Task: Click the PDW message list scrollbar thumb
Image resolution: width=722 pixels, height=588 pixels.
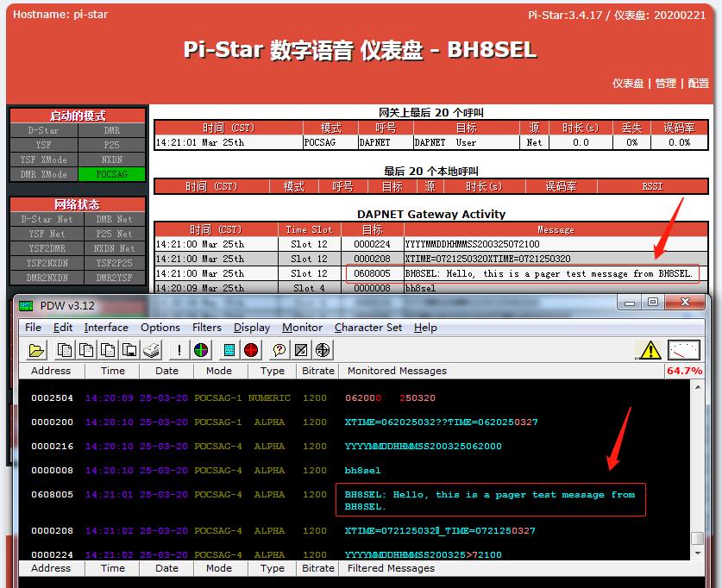Action: pyautogui.click(x=697, y=538)
